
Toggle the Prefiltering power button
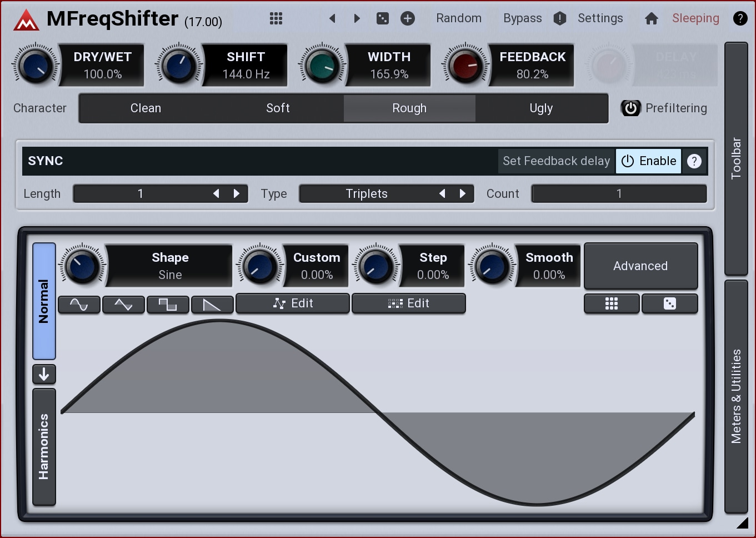pos(630,108)
